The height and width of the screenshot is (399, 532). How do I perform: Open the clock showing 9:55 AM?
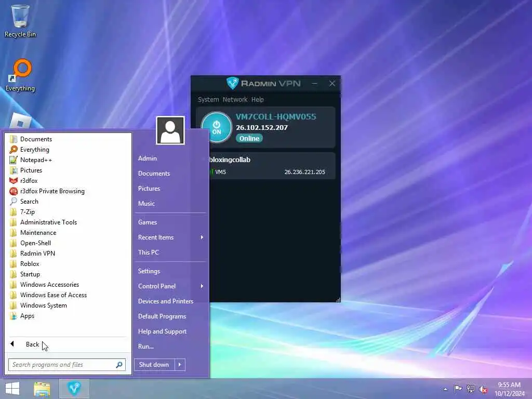pos(509,389)
